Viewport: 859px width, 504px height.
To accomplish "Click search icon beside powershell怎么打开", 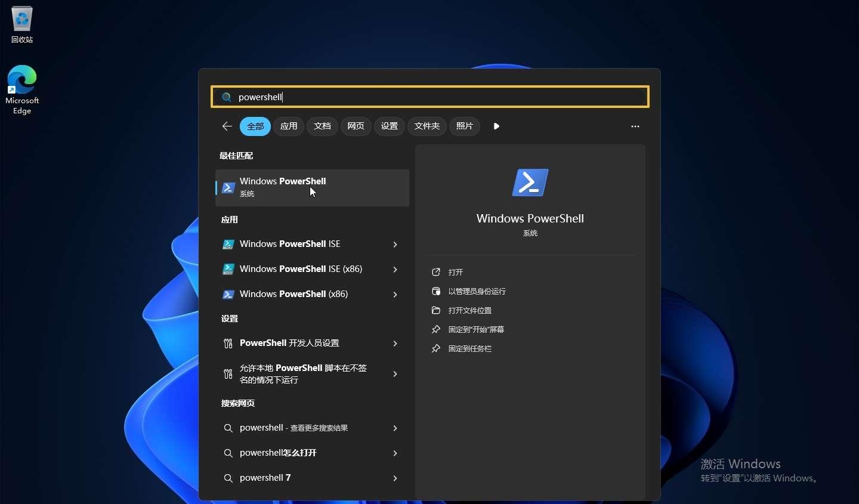I will point(228,453).
